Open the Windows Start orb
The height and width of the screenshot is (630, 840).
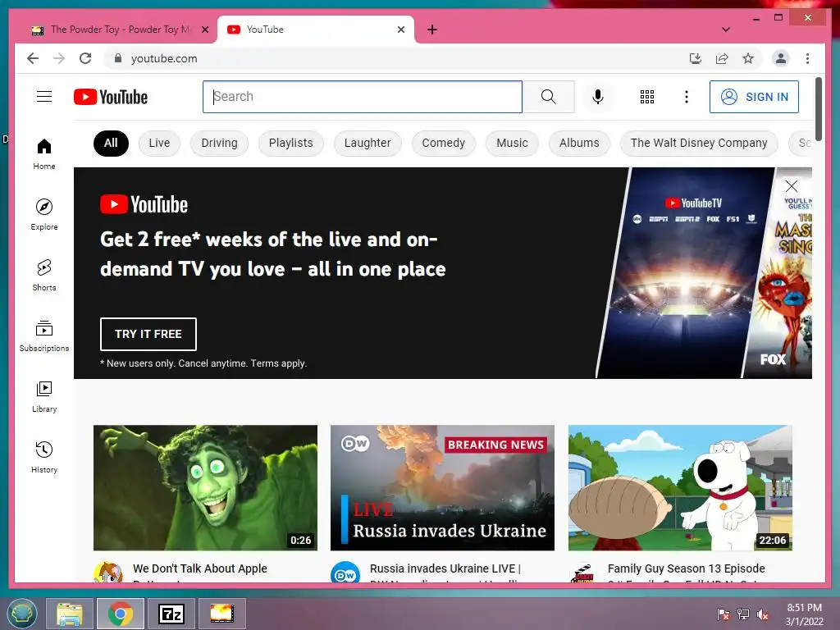coord(21,614)
